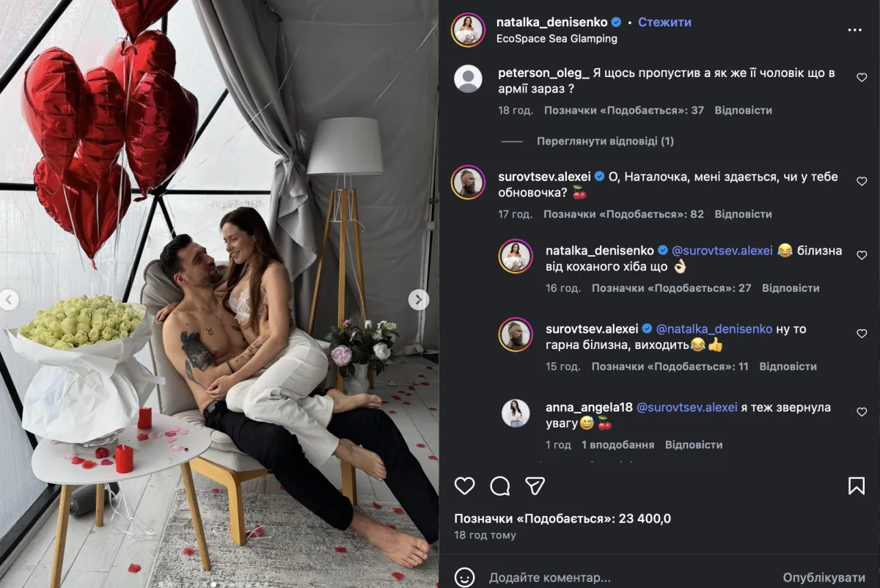Like anna_angela18's reply

pos(862,412)
